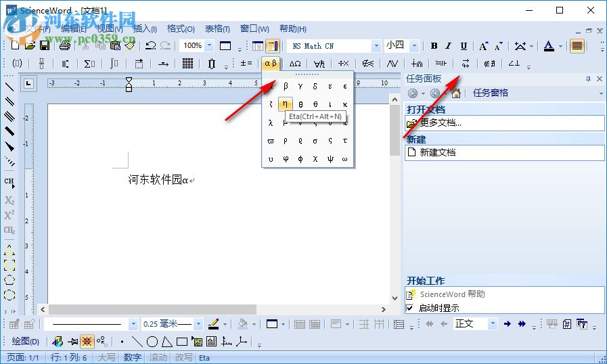Pick the font color A swatch
Viewport: 607px width, 364px height.
pos(549,46)
